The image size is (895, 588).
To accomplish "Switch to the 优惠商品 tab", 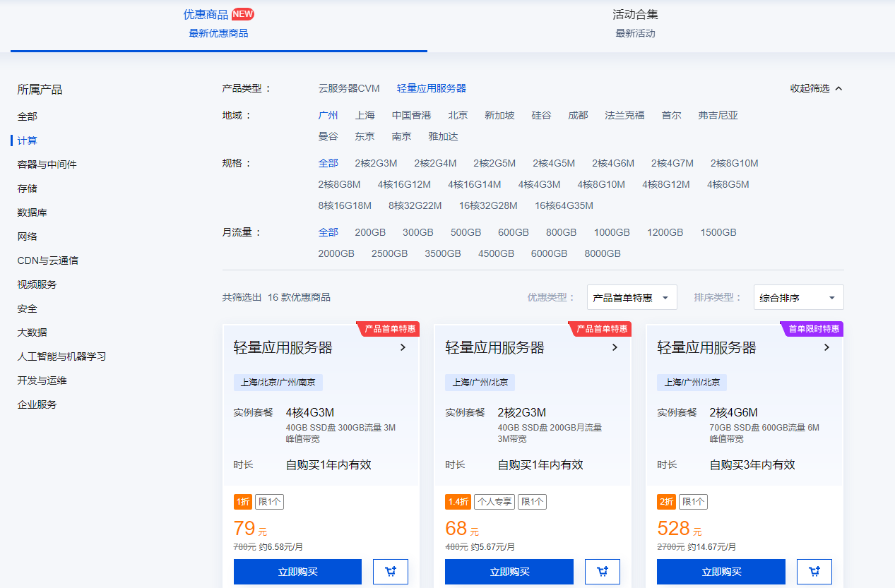I will [x=218, y=23].
